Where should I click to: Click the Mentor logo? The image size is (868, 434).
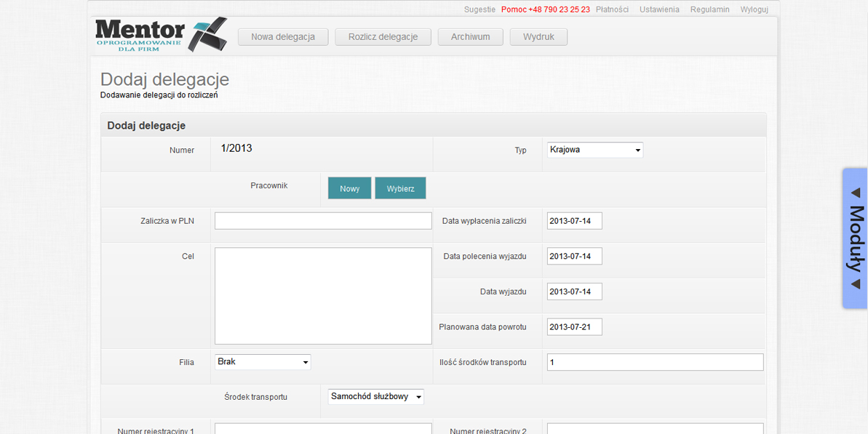[x=160, y=34]
